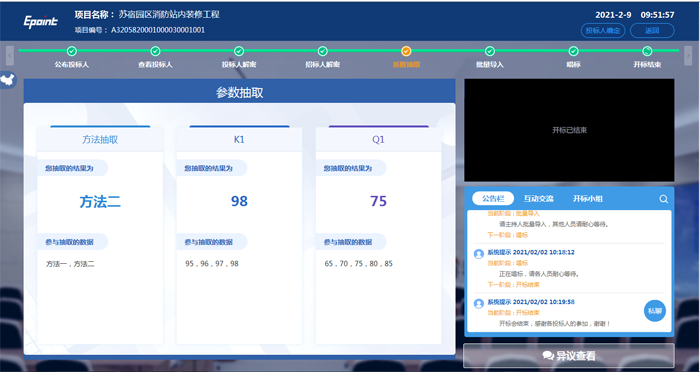Select the 投标人解密 step circle
Image resolution: width=700 pixels, height=372 pixels.
click(239, 51)
